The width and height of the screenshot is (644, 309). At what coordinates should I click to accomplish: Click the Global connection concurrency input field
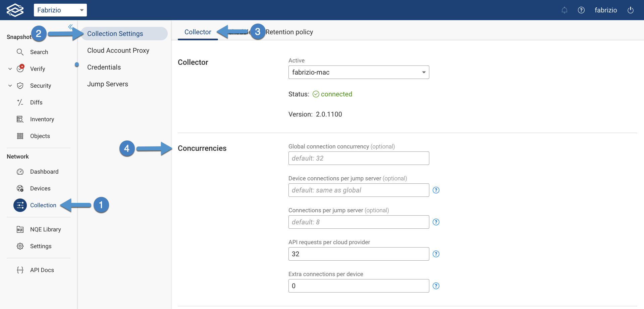[x=359, y=158]
